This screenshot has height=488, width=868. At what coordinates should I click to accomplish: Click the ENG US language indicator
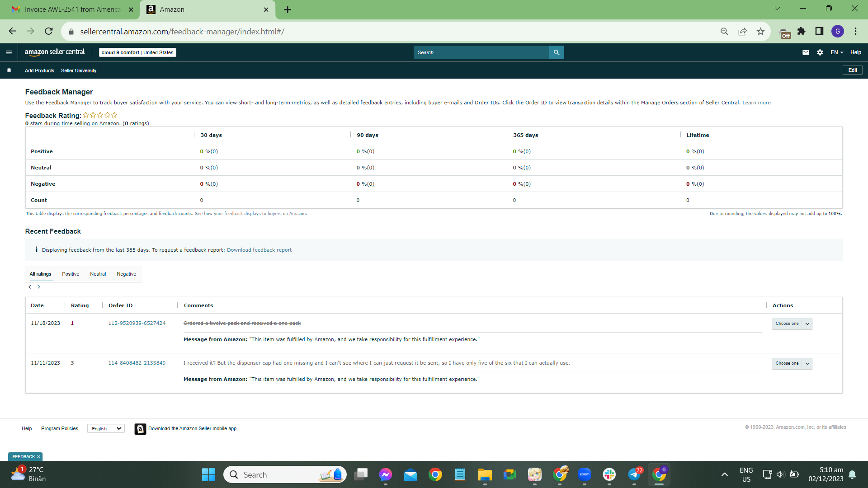pyautogui.click(x=746, y=474)
